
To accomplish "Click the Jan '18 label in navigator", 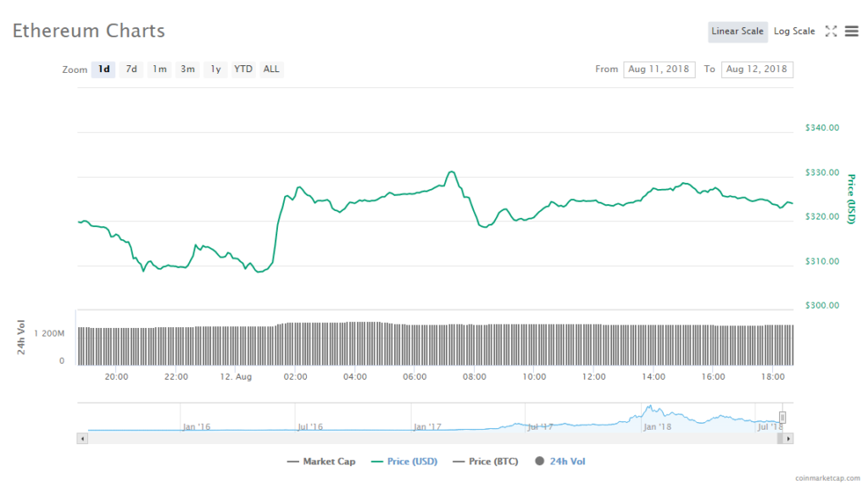I will click(x=657, y=427).
